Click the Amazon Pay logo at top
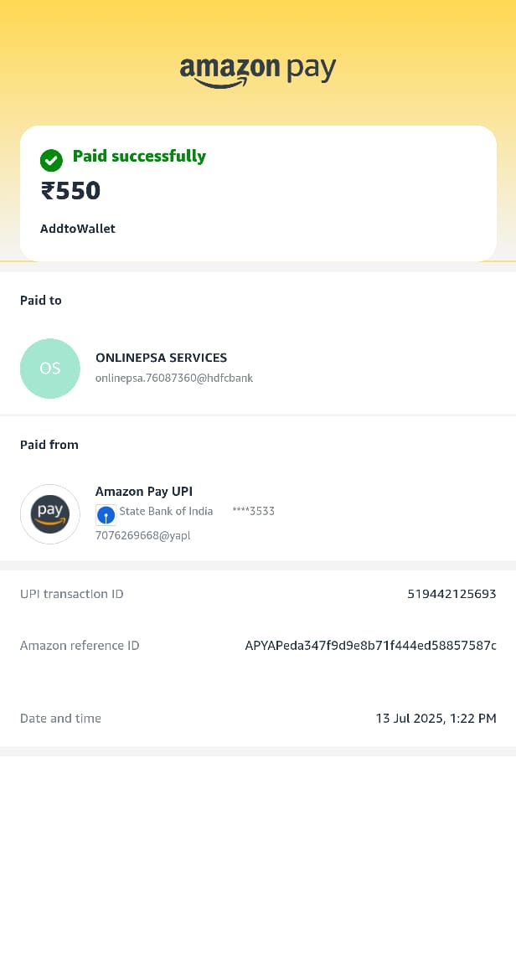The image size is (516, 980). pos(258,70)
